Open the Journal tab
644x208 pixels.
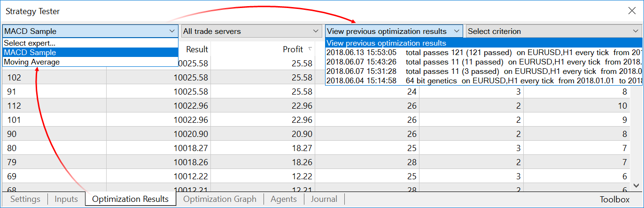[x=323, y=199]
